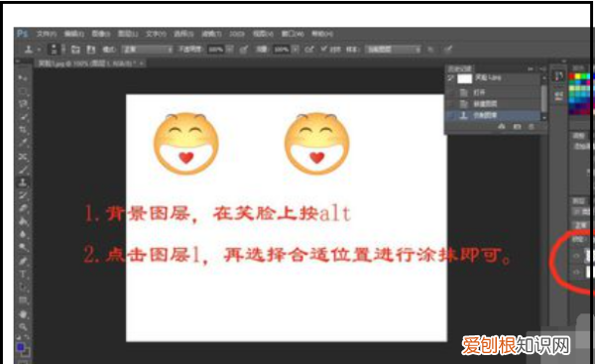
Task: Create new snapshot in History panel
Action: pyautogui.click(x=517, y=127)
